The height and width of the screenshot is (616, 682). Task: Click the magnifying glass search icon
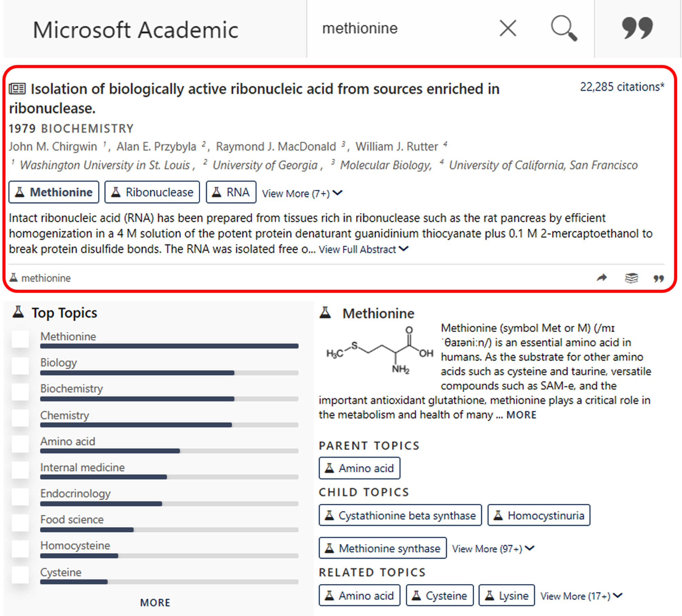point(564,28)
